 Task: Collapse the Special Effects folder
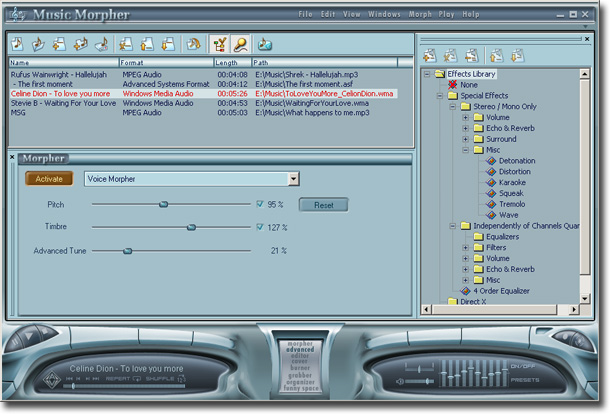tap(440, 95)
